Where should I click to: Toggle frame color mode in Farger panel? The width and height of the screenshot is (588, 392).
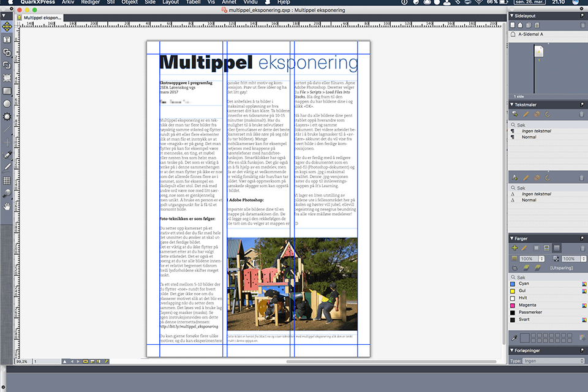click(x=537, y=248)
